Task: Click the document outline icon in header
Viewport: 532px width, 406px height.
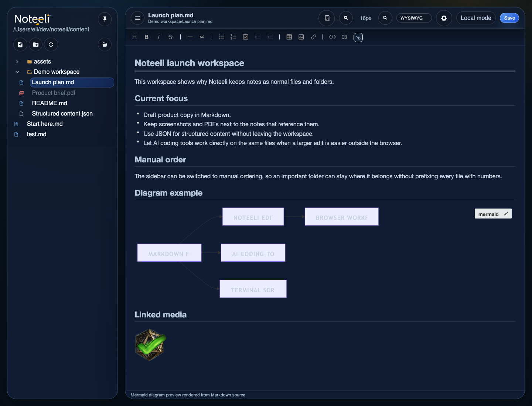Action: pyautogui.click(x=327, y=18)
